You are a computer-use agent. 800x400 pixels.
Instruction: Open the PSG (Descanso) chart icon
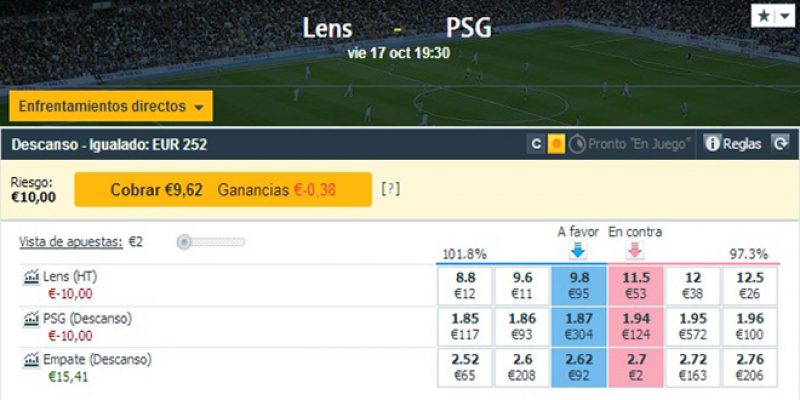(x=30, y=318)
